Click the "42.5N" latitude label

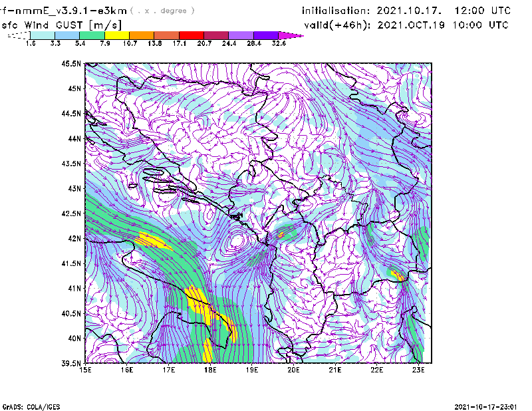(x=72, y=213)
